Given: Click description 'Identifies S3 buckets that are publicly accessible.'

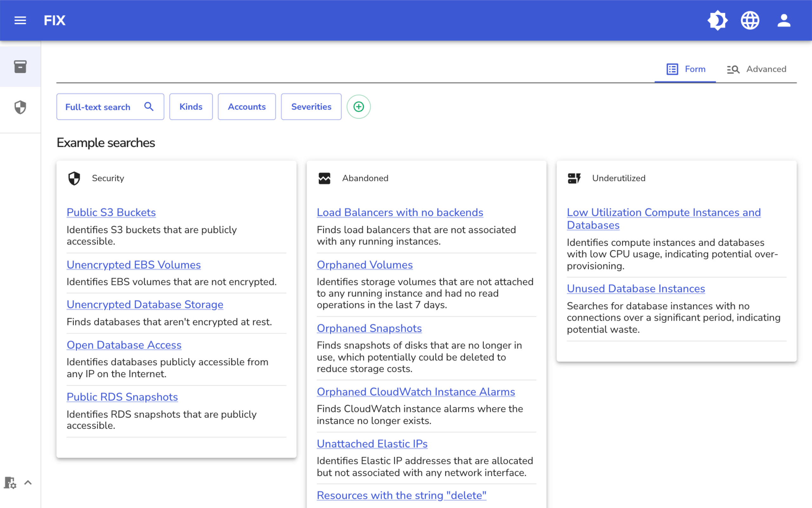Looking at the screenshot, I should click(152, 236).
